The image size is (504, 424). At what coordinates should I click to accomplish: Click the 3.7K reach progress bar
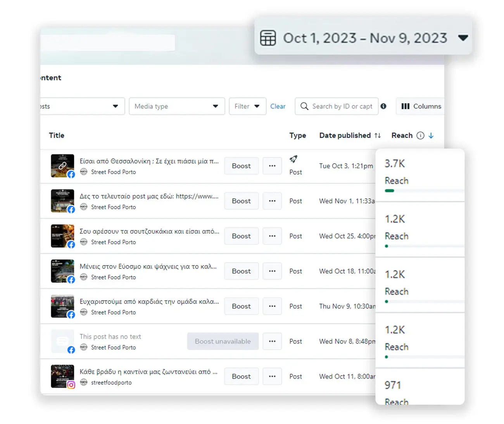click(x=390, y=191)
